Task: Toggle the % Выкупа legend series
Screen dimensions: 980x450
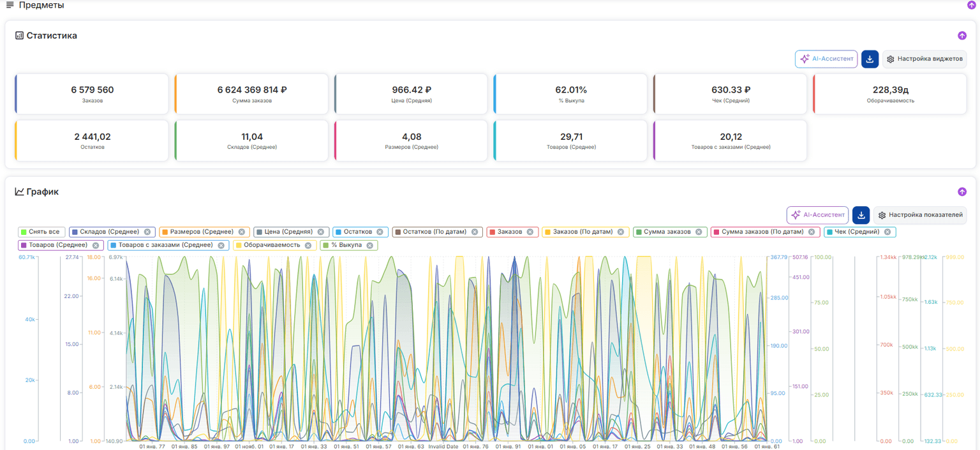Action: (x=349, y=245)
